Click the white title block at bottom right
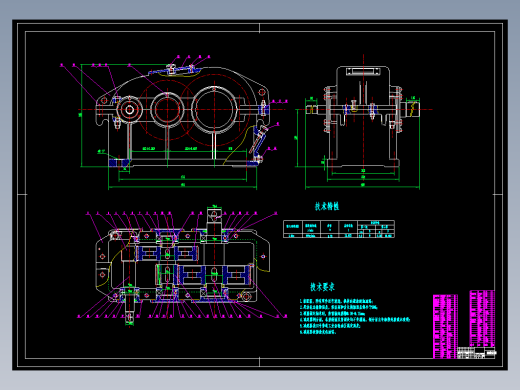 (x=477, y=353)
